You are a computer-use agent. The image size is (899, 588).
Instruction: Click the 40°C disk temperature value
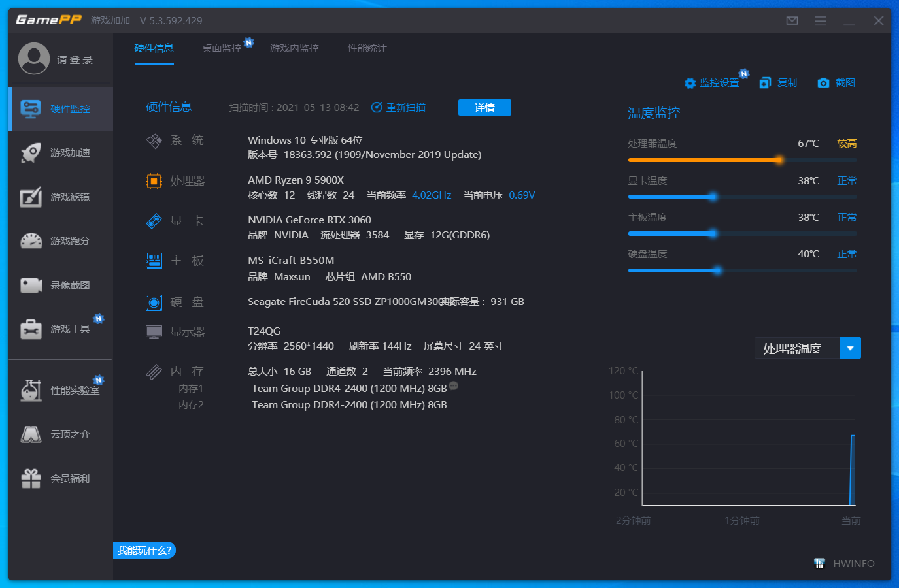[x=808, y=253]
